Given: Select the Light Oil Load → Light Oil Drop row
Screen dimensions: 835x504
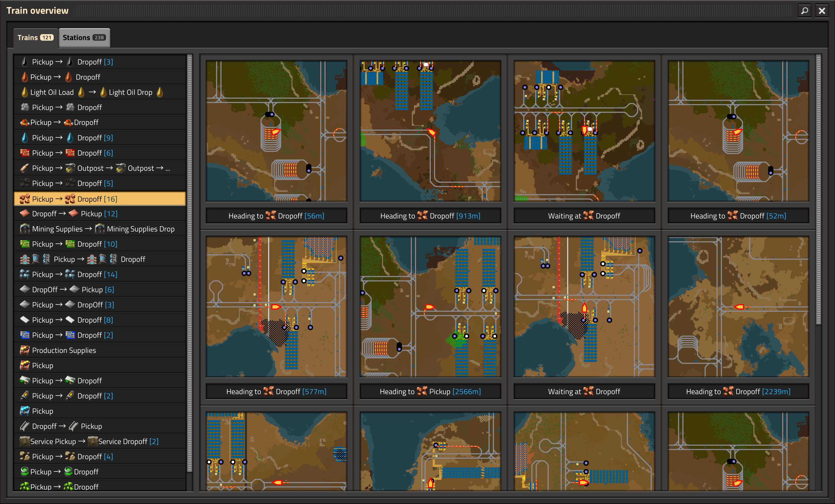Looking at the screenshot, I should point(100,92).
